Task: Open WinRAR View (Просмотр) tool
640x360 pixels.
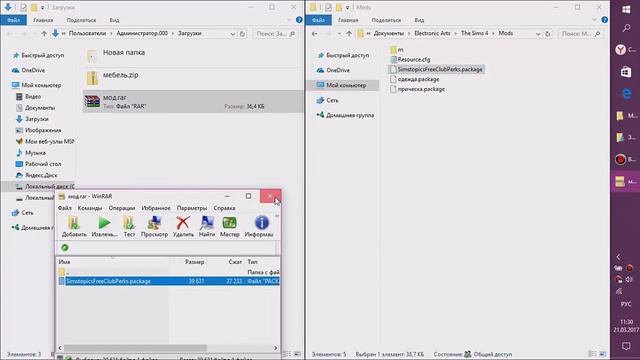Action: point(154,226)
